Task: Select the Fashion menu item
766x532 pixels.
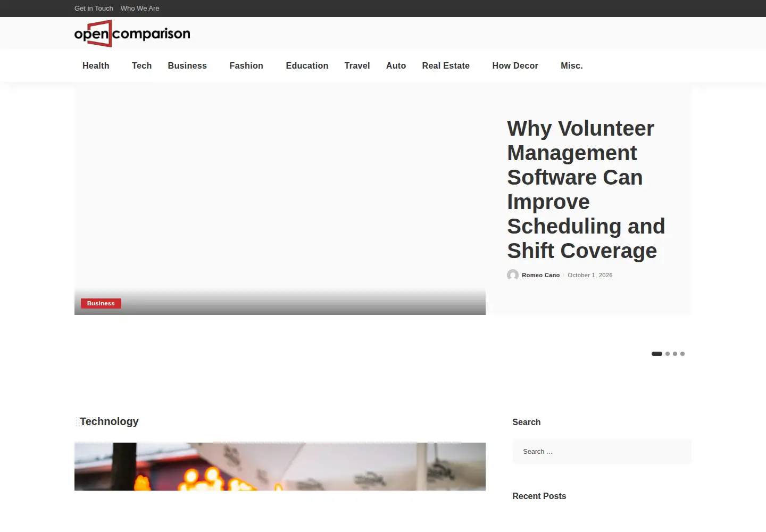Action: 246,65
